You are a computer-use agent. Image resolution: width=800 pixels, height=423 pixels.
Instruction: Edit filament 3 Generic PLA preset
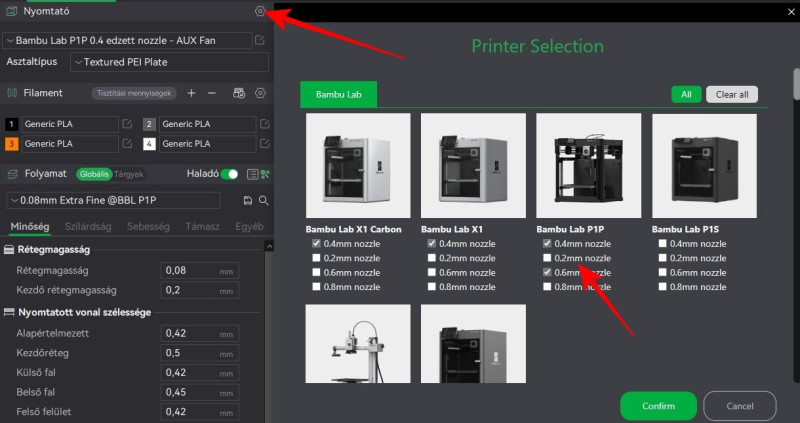coord(127,144)
